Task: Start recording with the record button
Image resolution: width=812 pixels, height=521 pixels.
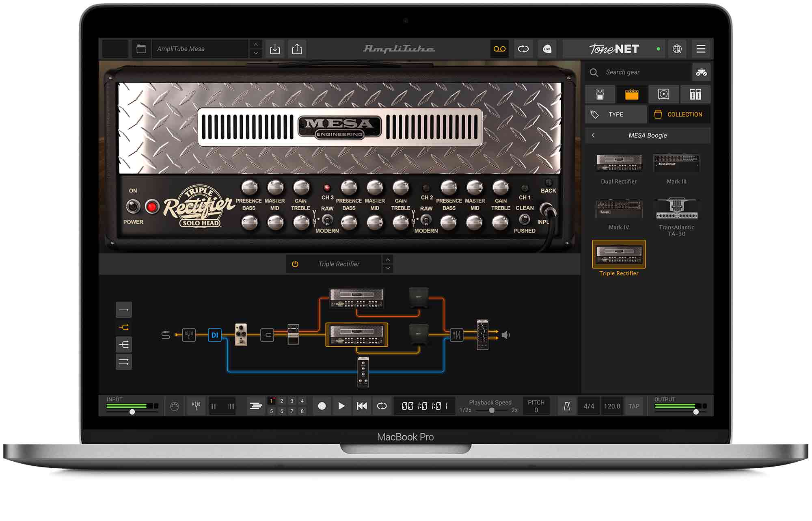Action: [322, 406]
